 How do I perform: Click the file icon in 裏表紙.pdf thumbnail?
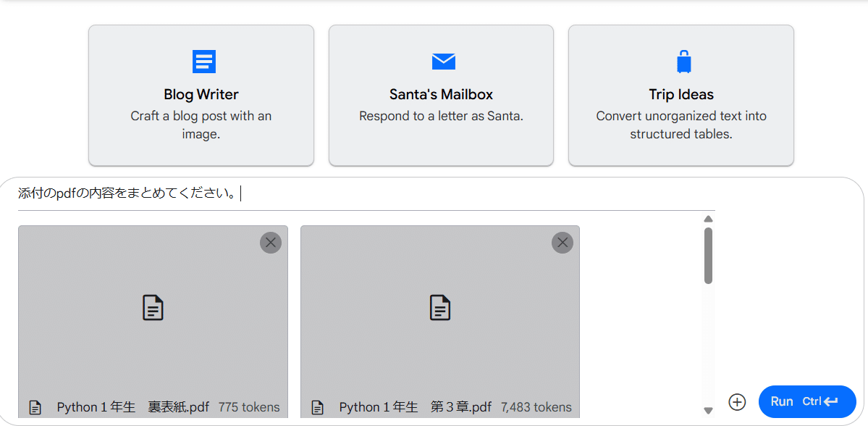click(x=153, y=308)
